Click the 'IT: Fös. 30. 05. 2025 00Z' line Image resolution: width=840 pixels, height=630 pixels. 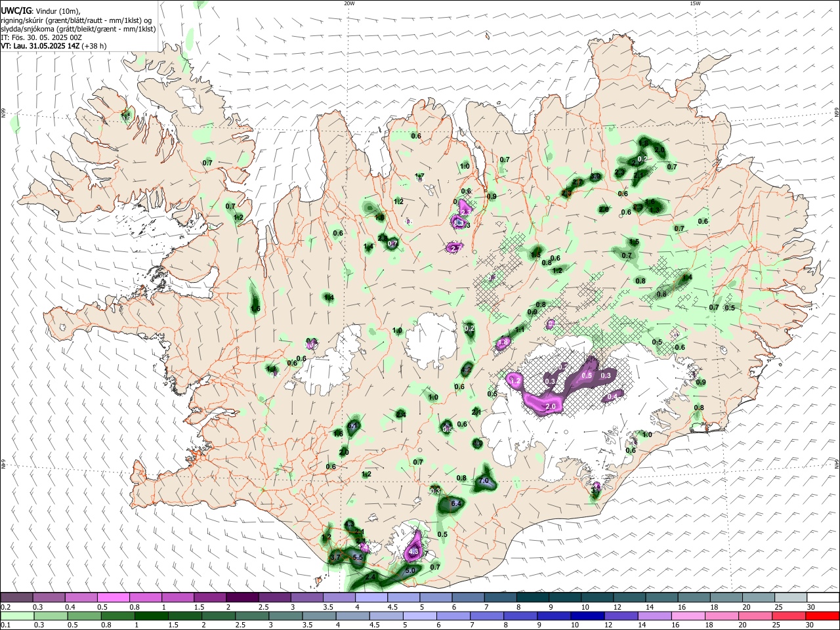(x=41, y=37)
